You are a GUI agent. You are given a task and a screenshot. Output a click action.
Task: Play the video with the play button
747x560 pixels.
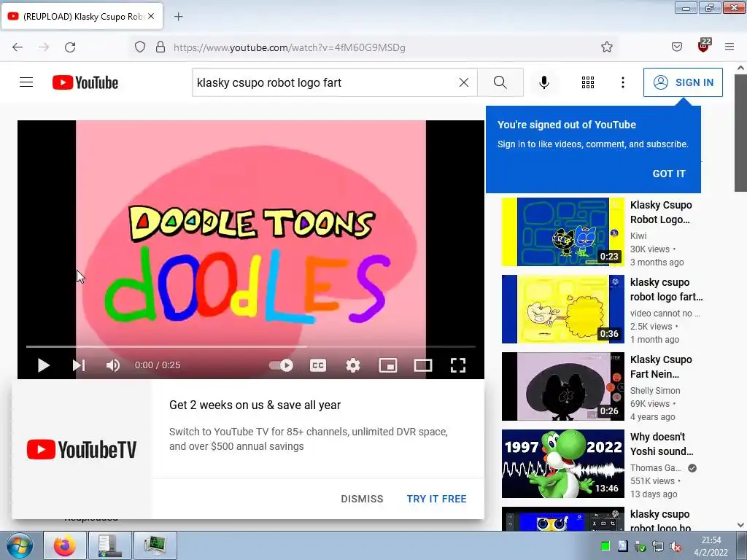(43, 365)
